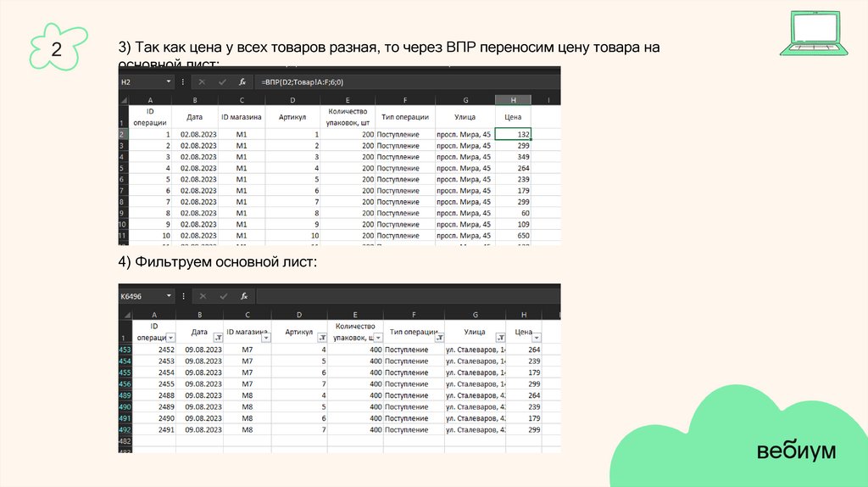Viewport: 868px width, 487px height.
Task: Click select-all corner triangle in the K6496 sheet
Action: coord(125,315)
